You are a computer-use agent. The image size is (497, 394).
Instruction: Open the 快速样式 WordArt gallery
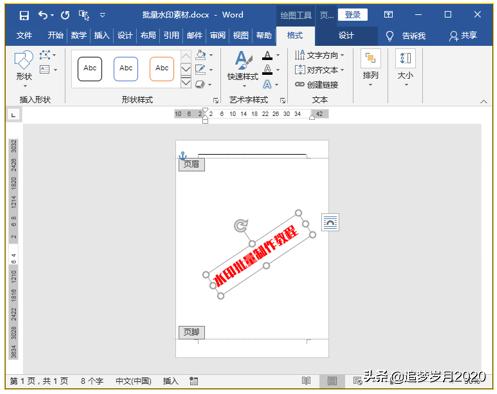coord(243,69)
